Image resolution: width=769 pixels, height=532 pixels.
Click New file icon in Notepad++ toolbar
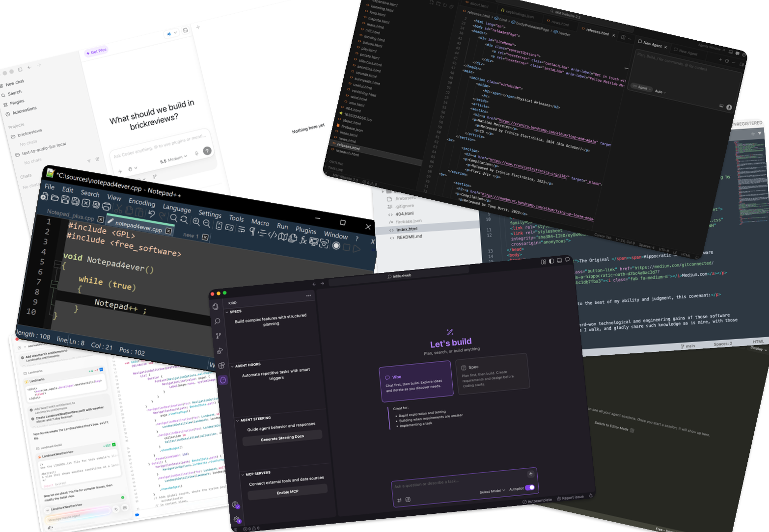tap(44, 196)
